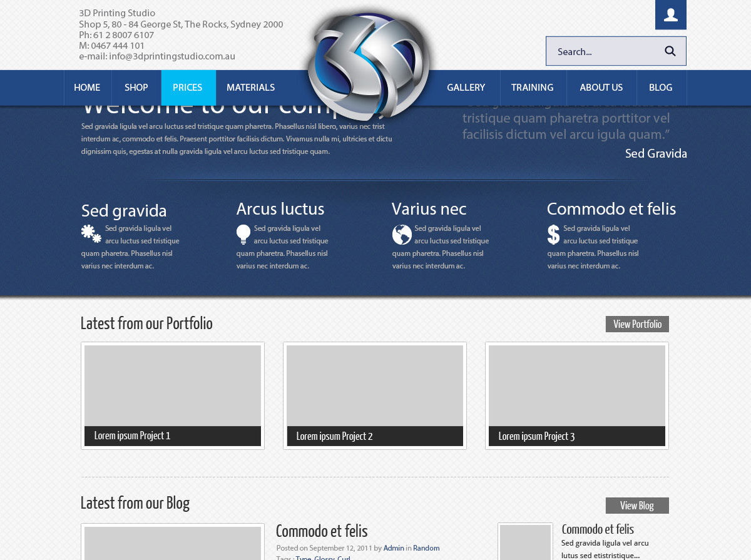Viewport: 751px width, 560px height.
Task: Click the lightbulb icon under Arcus luctus
Action: pos(243,233)
